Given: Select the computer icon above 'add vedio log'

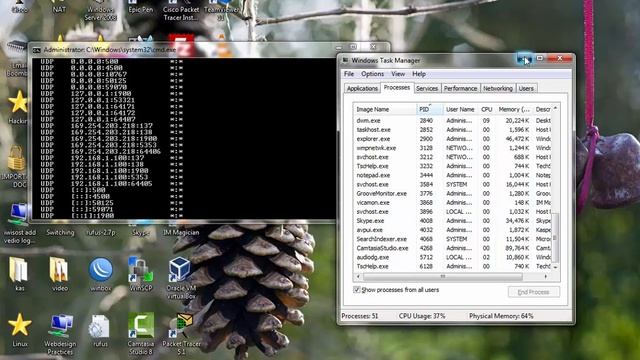Looking at the screenshot, I should pos(19,214).
